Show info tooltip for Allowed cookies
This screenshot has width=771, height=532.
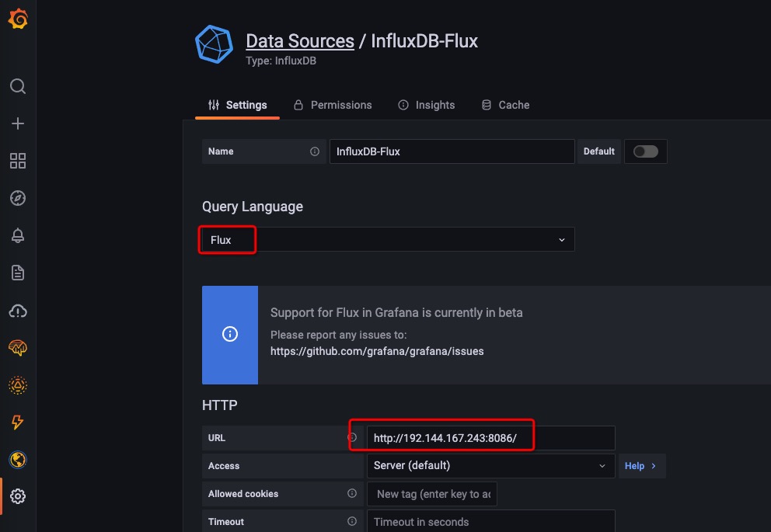(x=352, y=493)
